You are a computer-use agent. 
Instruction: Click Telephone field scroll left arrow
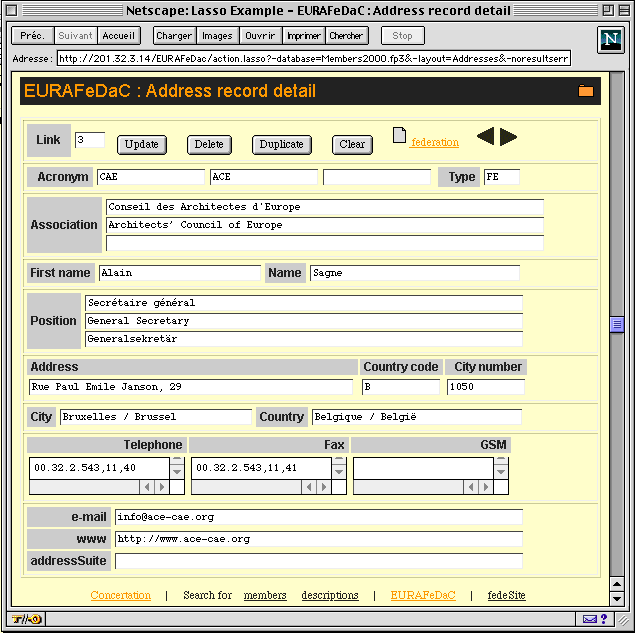tap(147, 487)
